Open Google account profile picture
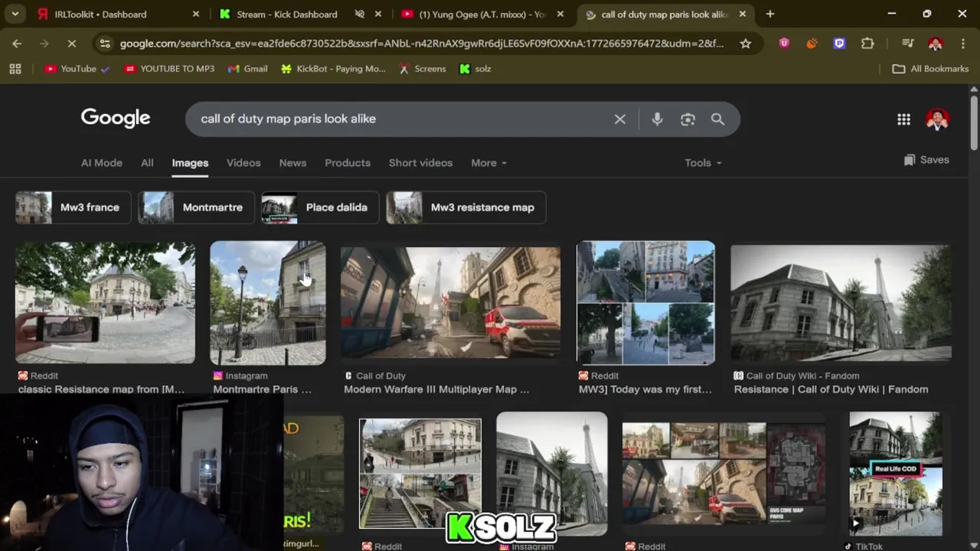The height and width of the screenshot is (551, 980). [x=937, y=119]
